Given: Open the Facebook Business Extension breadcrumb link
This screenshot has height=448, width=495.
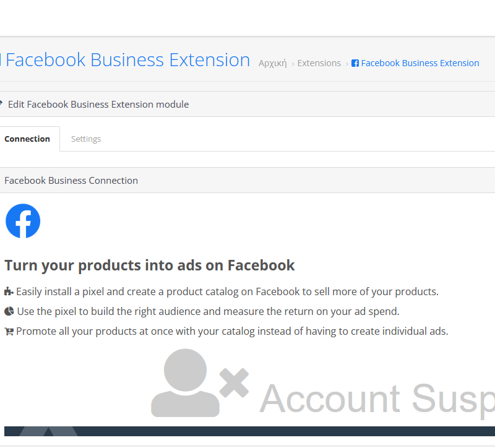Looking at the screenshot, I should [420, 63].
